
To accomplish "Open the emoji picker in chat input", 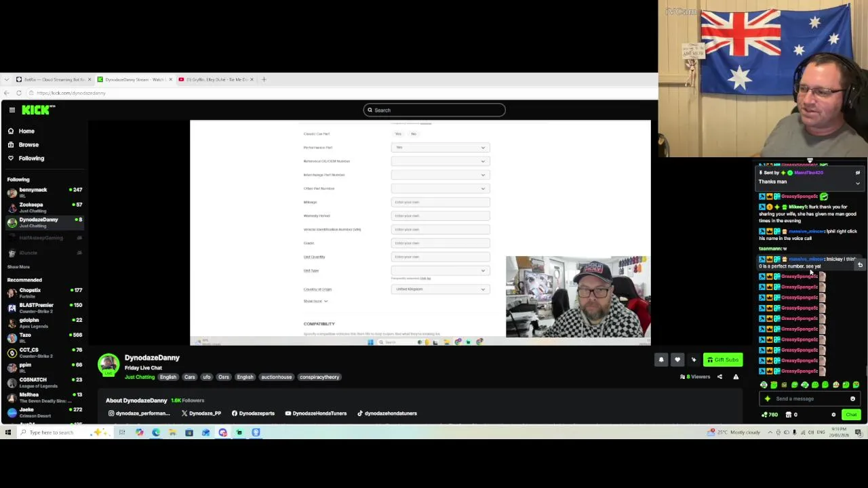I will coord(852,399).
